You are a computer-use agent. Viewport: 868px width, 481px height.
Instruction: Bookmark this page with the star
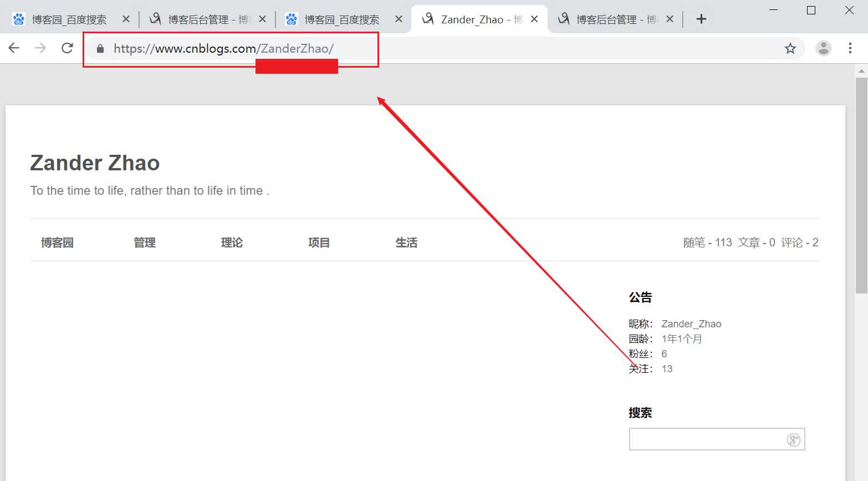point(790,48)
